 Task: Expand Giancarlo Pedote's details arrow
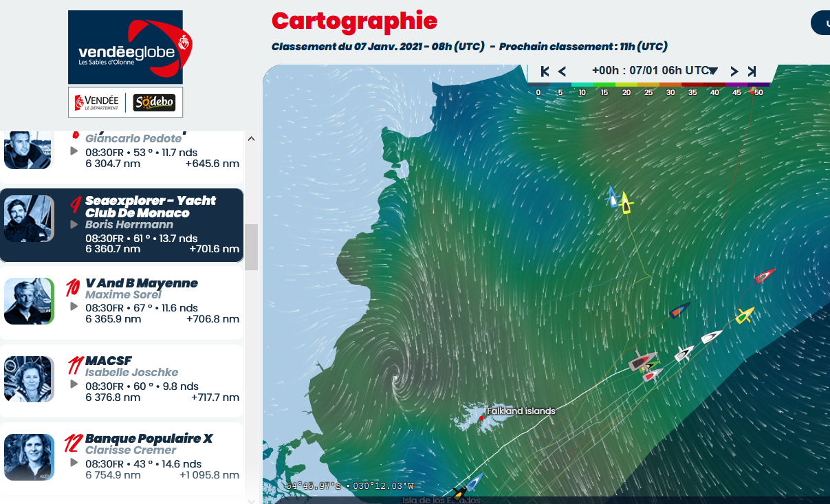tap(74, 151)
